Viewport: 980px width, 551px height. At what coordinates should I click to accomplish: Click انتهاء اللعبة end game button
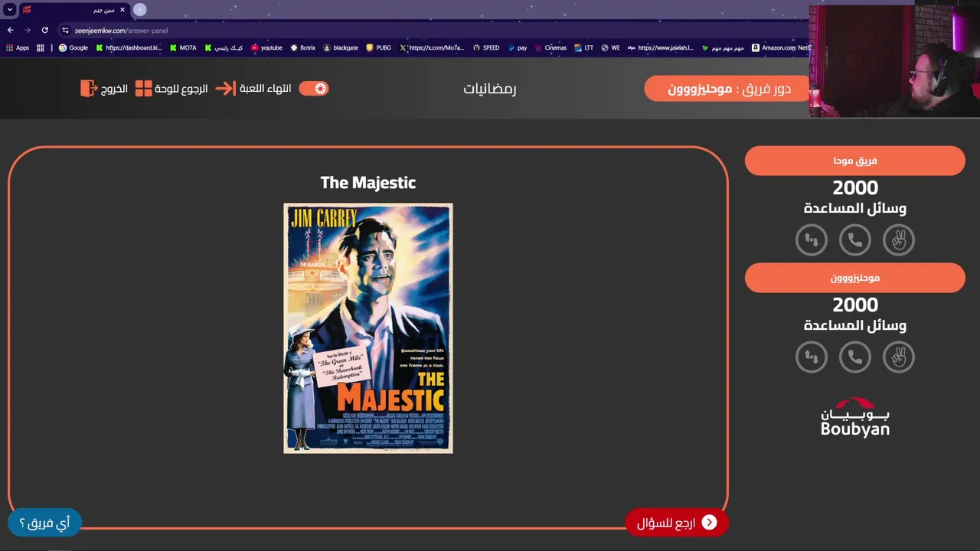tap(253, 89)
